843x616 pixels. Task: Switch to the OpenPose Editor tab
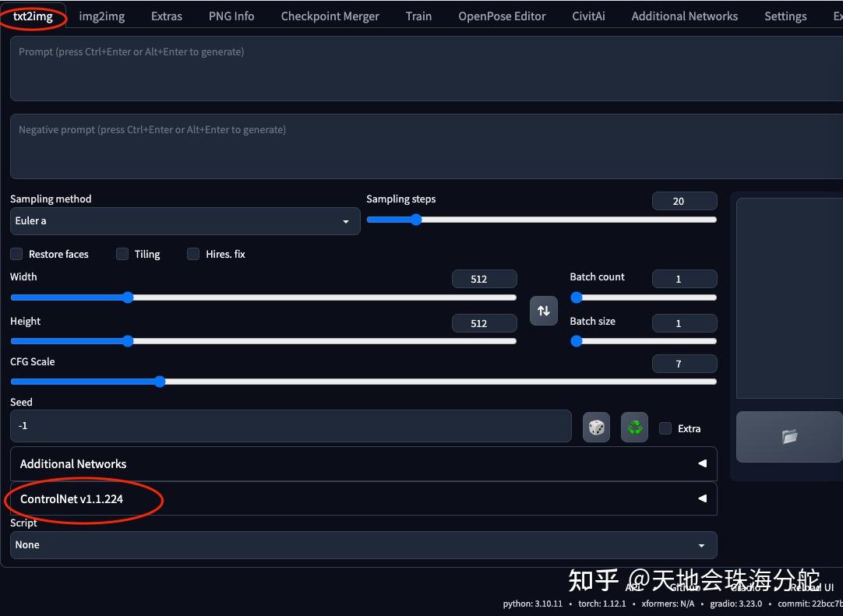(502, 16)
